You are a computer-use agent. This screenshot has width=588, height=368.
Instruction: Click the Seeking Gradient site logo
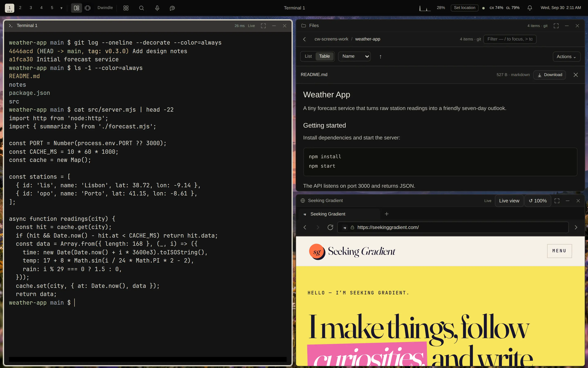coord(352,252)
